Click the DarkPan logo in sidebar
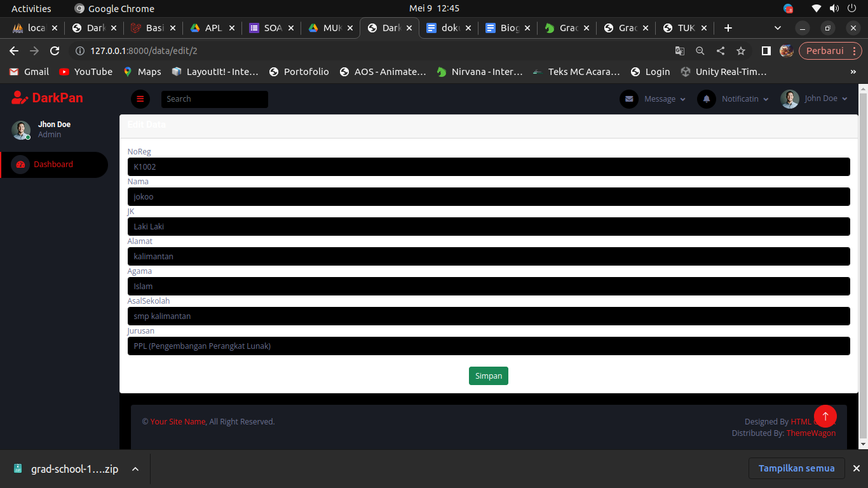Screen dimensions: 868x488 point(48,98)
